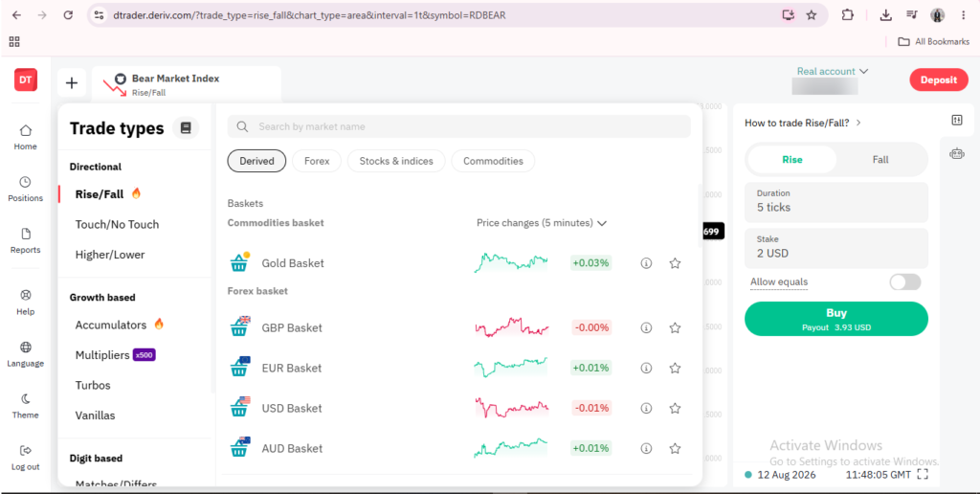This screenshot has width=980, height=494.
Task: Open the trade parameters panel icon
Action: coord(957,120)
